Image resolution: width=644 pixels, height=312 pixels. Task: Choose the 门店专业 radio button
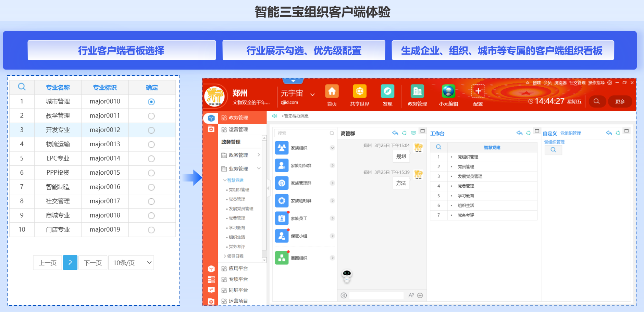[151, 230]
